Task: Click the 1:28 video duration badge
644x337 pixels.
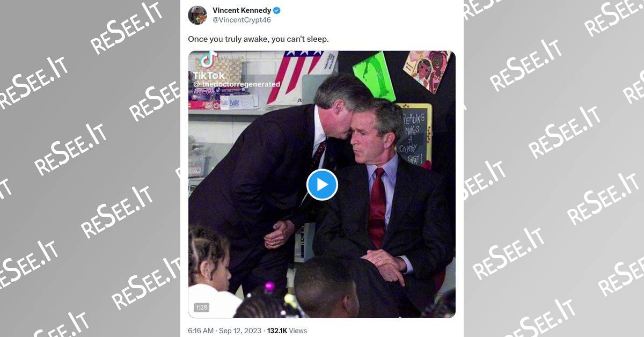Action: 202,307
